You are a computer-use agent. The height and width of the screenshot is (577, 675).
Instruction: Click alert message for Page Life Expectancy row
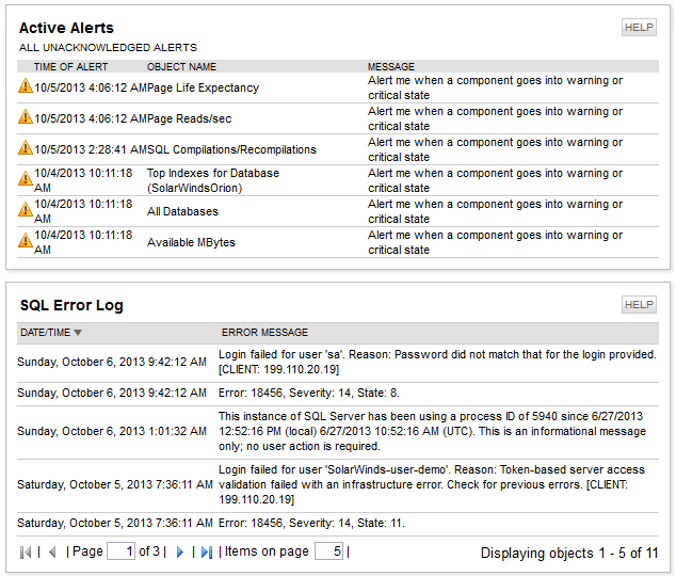pos(495,88)
